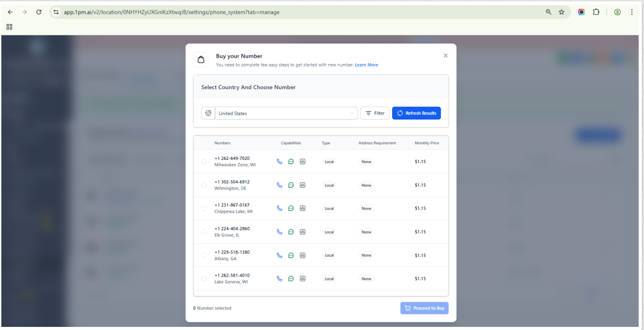Select radio for +1 224-404-2860
This screenshot has height=330, width=644.
point(204,232)
